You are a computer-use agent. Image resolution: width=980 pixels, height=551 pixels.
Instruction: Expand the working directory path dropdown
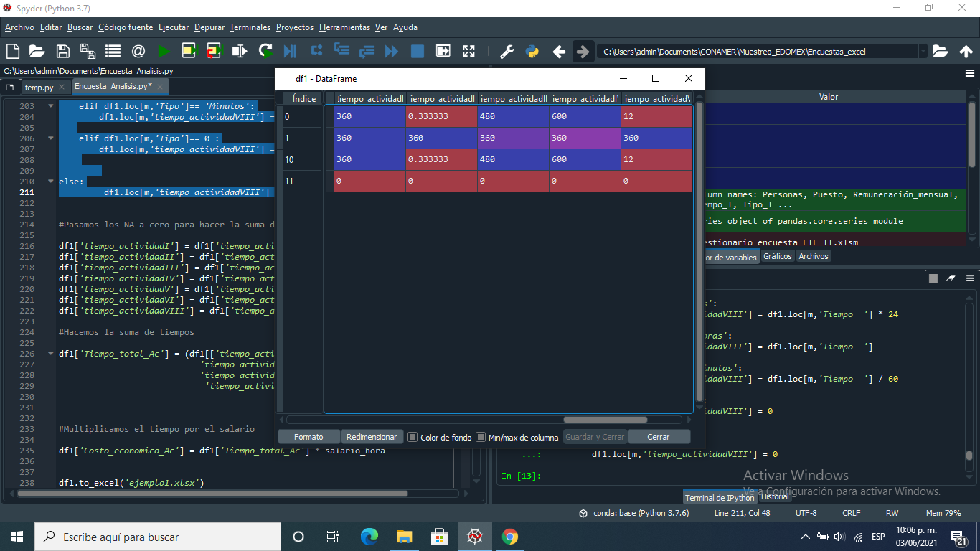pyautogui.click(x=923, y=51)
